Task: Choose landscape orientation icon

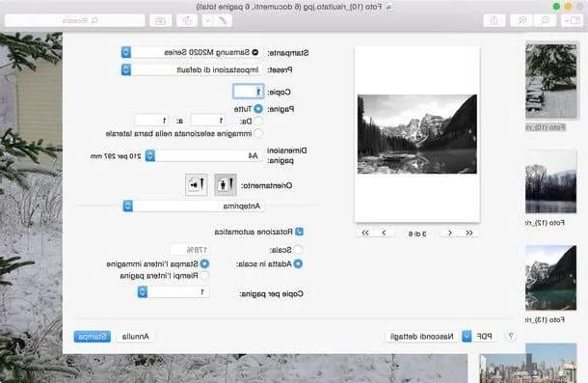Action: coord(196,184)
